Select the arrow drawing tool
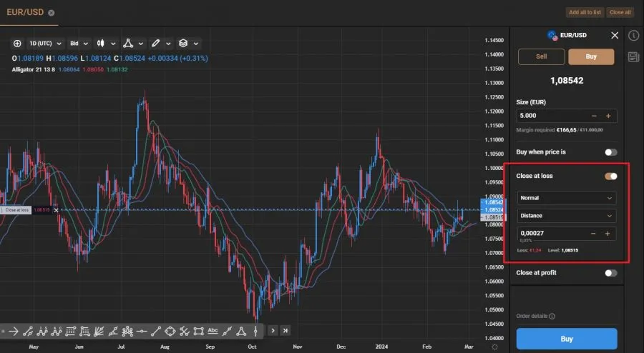Screen dimensions: 644x353 13,331
